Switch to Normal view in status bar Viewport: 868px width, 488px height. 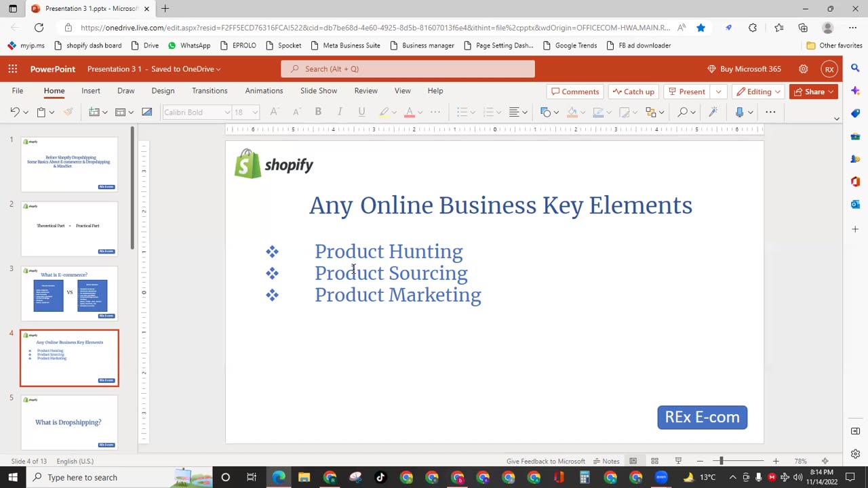click(x=633, y=461)
